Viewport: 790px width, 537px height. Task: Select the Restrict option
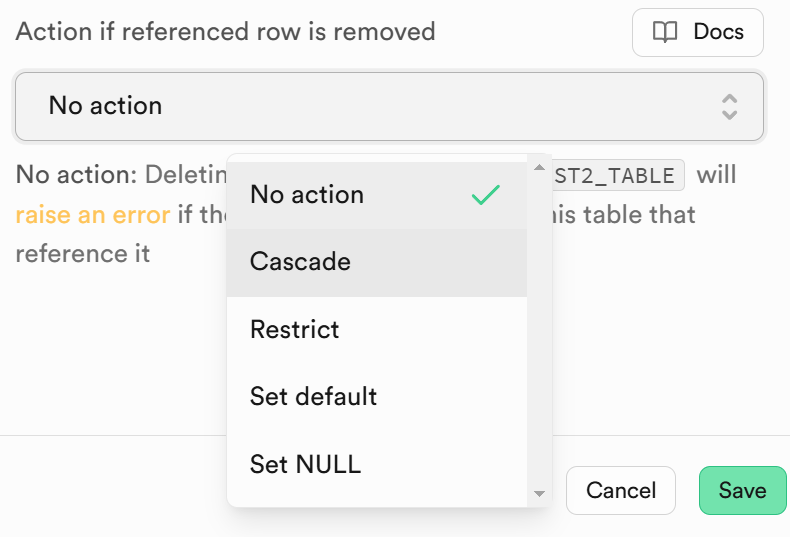pos(377,330)
